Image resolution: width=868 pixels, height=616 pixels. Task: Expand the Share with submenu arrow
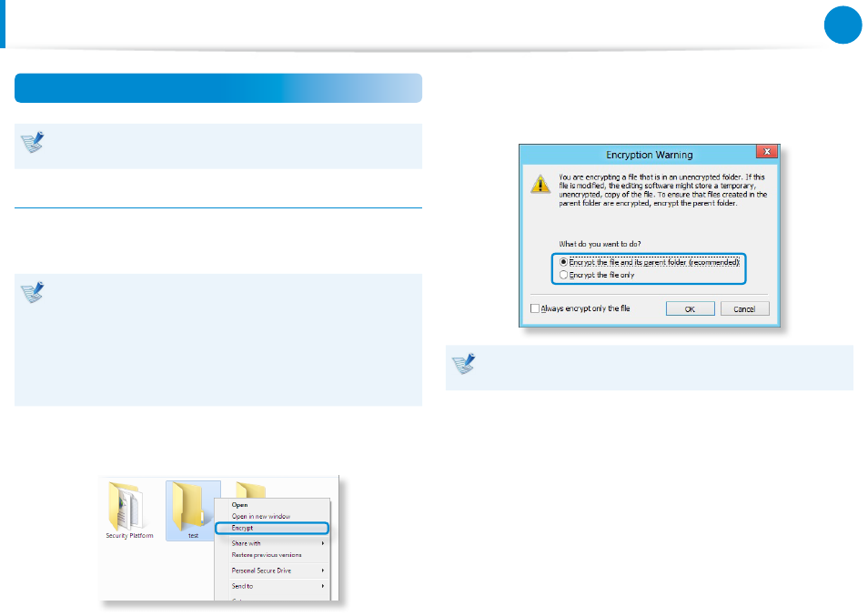click(x=323, y=543)
